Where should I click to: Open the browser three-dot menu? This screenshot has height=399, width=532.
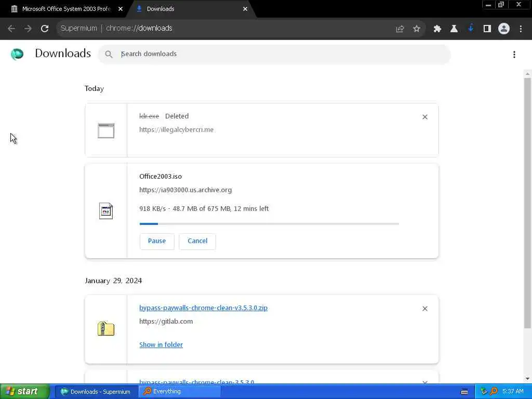pos(521,29)
